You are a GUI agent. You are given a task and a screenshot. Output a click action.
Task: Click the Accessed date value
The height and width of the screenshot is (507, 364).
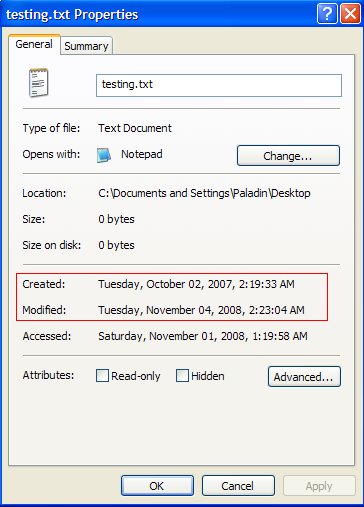pyautogui.click(x=203, y=336)
